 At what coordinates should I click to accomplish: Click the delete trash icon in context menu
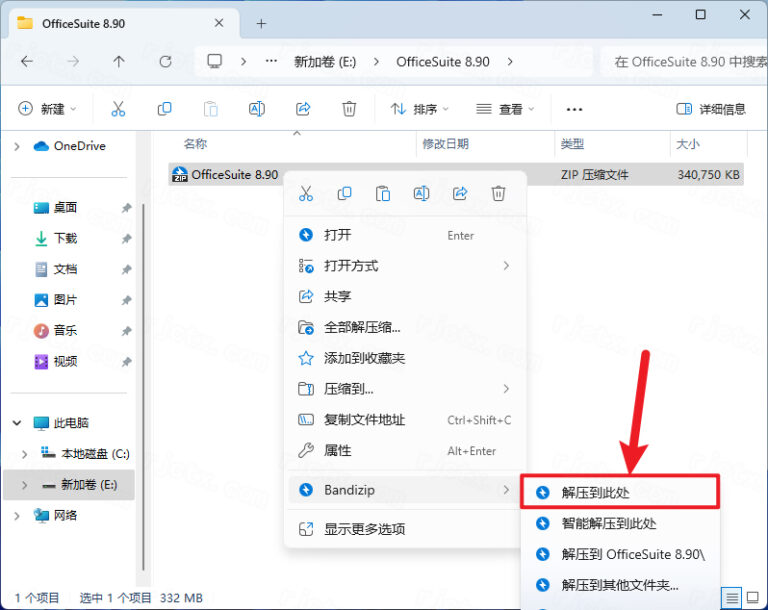[x=498, y=194]
